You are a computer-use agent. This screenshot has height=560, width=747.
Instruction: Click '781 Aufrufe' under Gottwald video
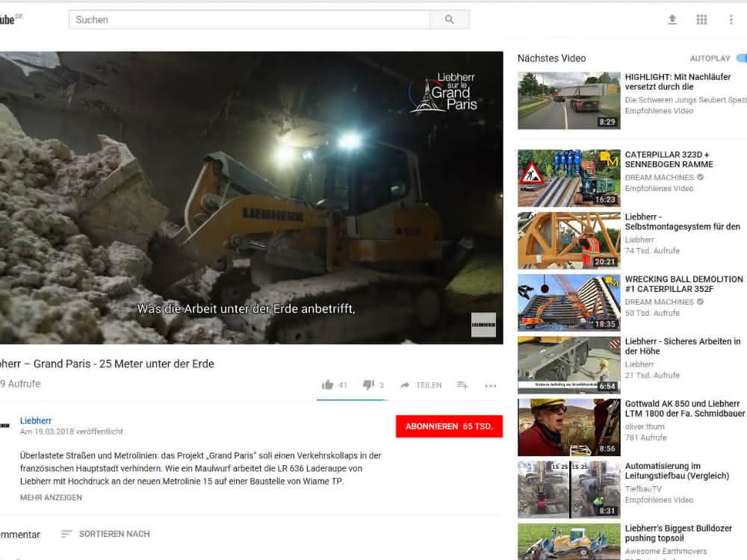pyautogui.click(x=646, y=438)
